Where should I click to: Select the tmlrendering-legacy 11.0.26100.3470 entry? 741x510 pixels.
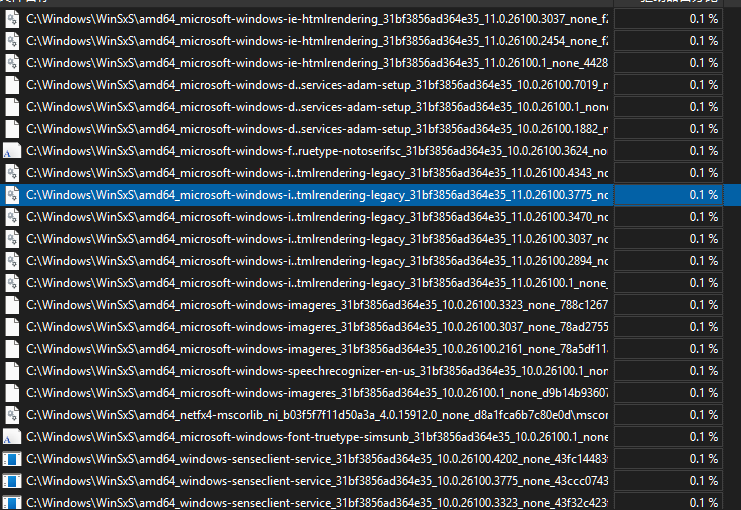click(x=316, y=217)
